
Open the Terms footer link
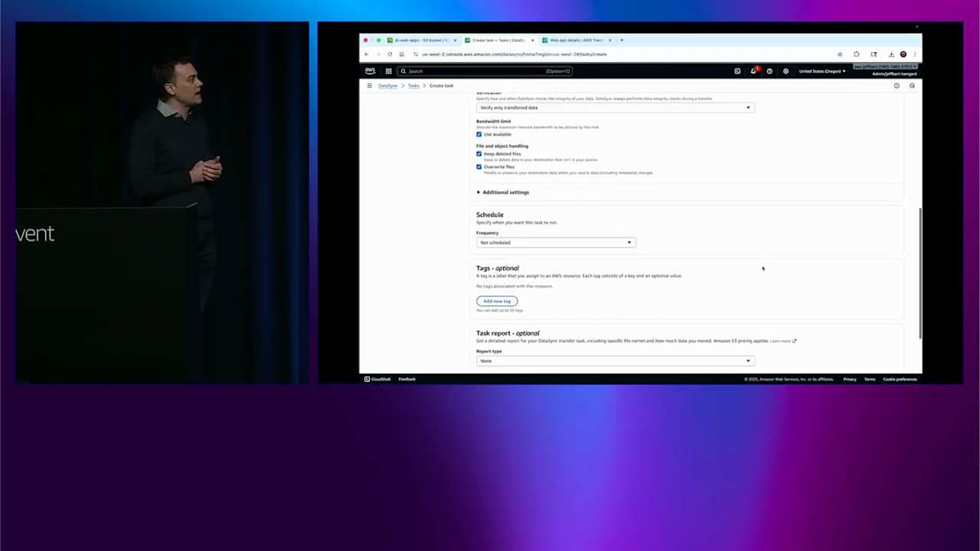870,379
